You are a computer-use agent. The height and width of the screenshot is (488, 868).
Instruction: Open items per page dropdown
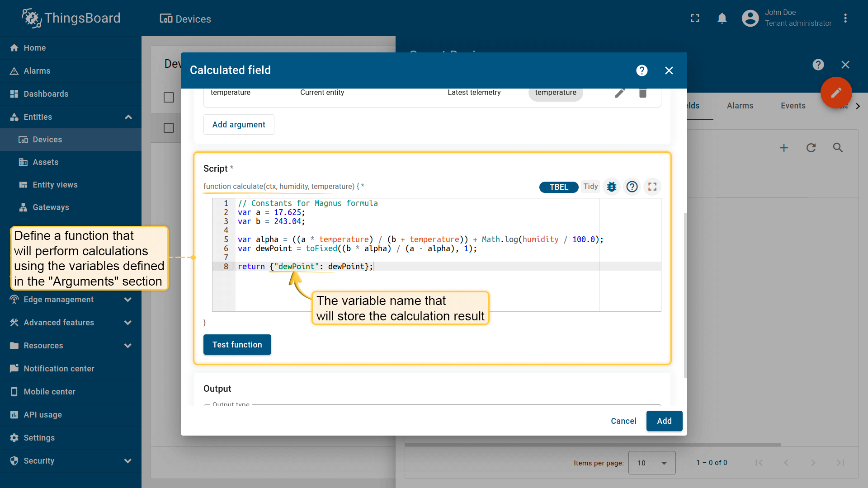(651, 463)
